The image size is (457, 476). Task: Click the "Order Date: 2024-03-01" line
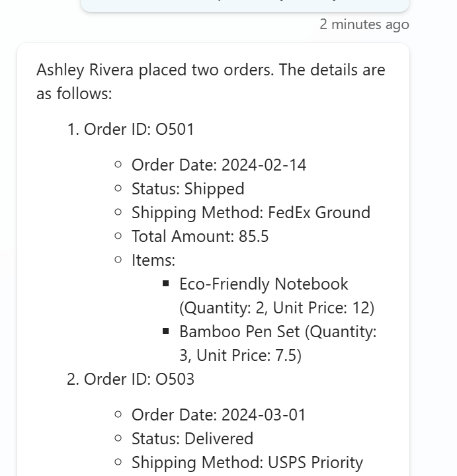click(x=219, y=415)
